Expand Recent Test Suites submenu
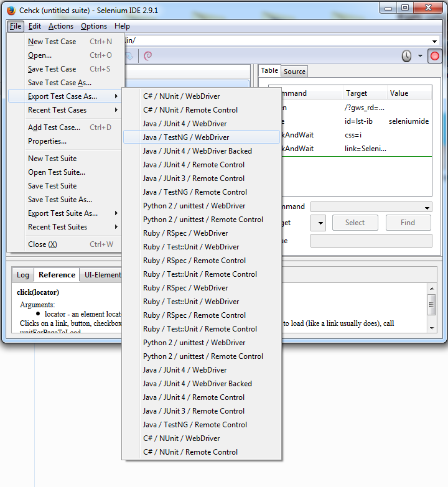The image size is (448, 487). pyautogui.click(x=65, y=227)
